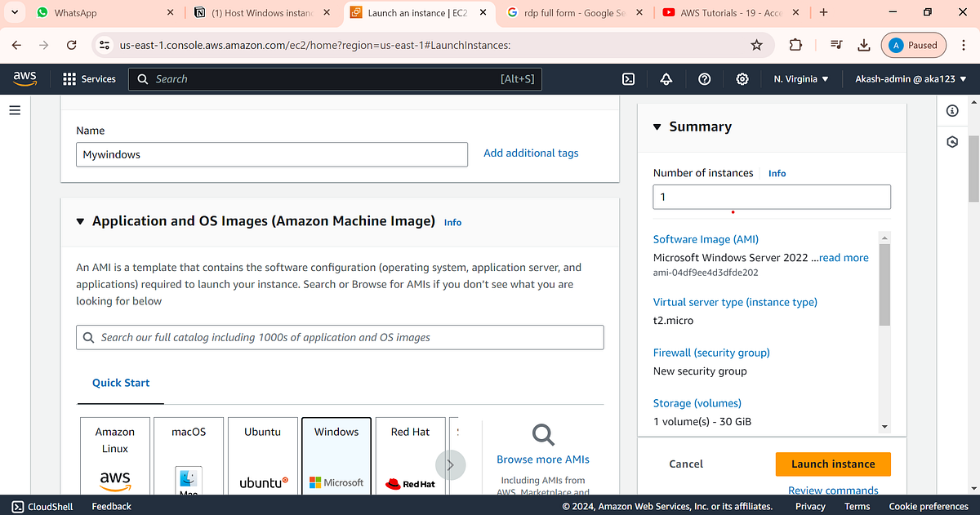Switch to the Quick Start tab

pos(121,383)
